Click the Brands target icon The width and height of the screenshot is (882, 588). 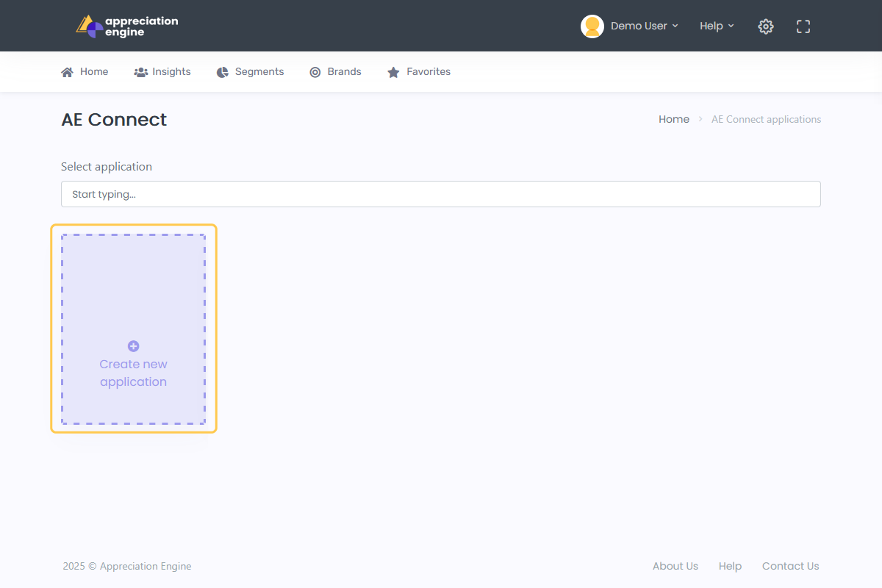point(315,72)
